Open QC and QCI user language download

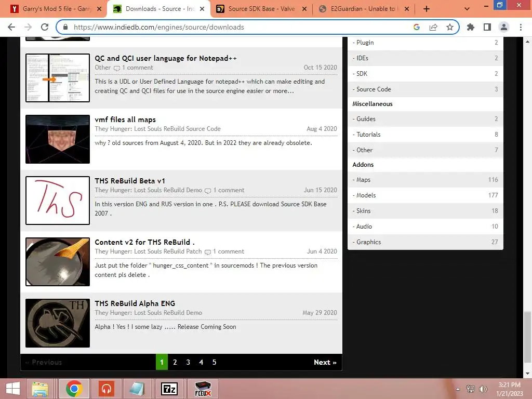(166, 58)
